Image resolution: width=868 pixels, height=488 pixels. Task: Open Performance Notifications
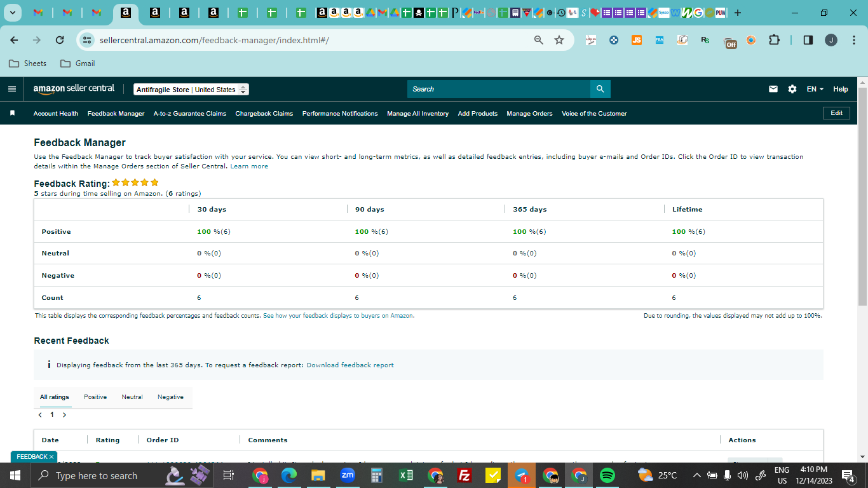[340, 114]
